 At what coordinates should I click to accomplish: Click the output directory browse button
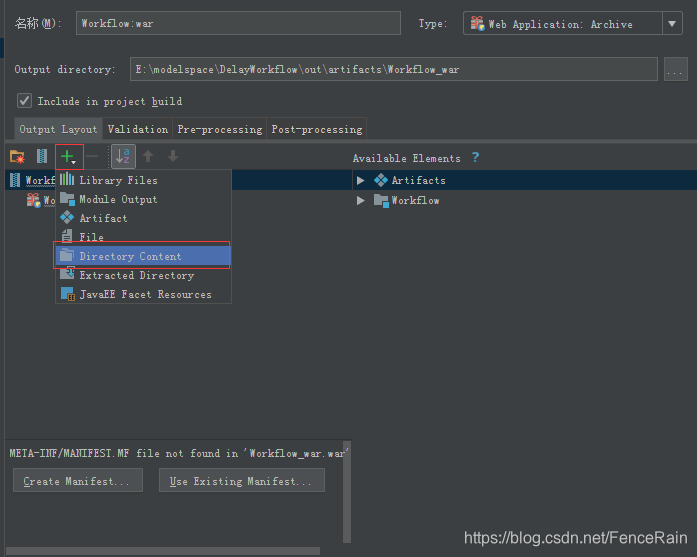click(675, 69)
